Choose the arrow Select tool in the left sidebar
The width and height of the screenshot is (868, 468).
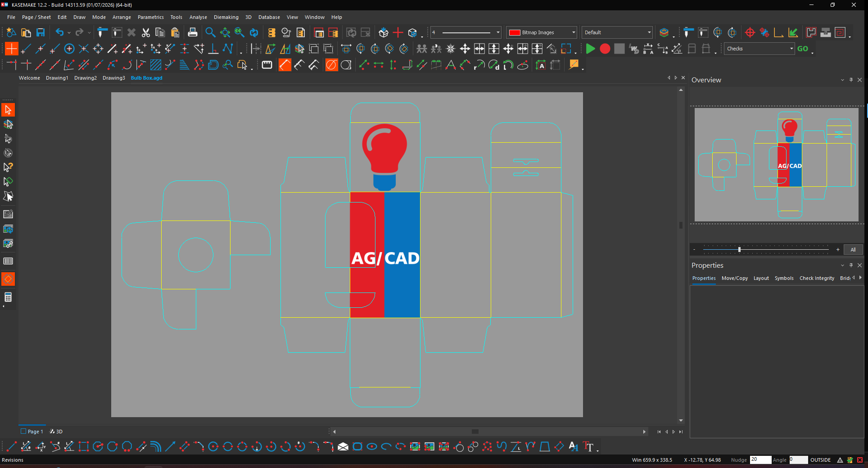[x=8, y=110]
